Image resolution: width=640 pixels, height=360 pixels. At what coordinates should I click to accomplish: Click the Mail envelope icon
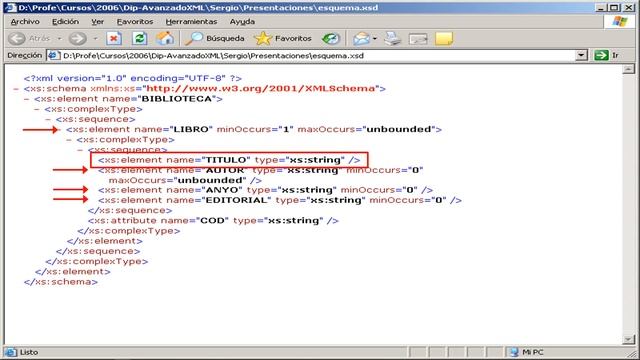coord(361,38)
